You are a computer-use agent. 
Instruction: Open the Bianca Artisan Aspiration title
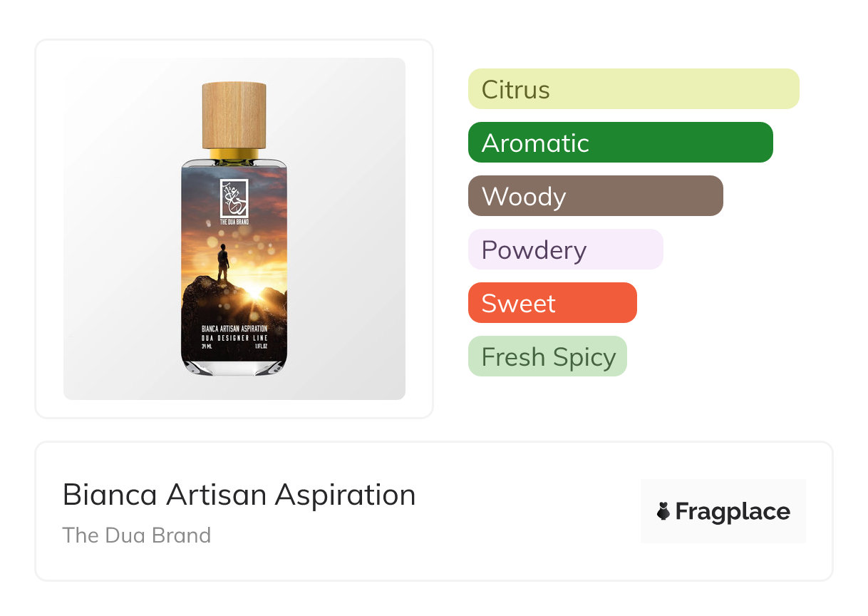pyautogui.click(x=239, y=495)
